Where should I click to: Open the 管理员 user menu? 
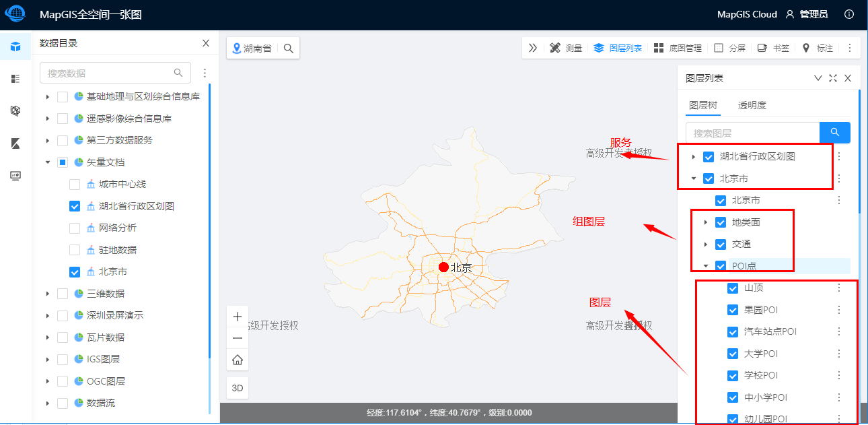click(x=807, y=14)
